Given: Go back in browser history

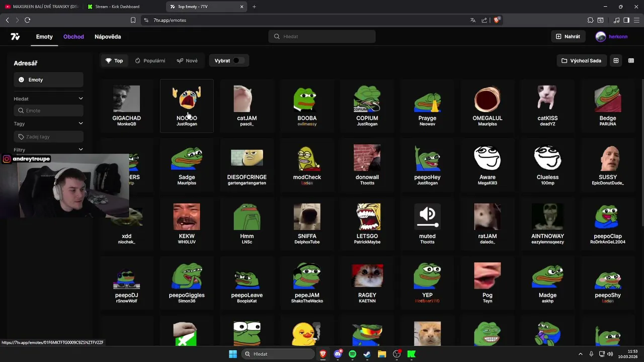Looking at the screenshot, I should click(7, 20).
